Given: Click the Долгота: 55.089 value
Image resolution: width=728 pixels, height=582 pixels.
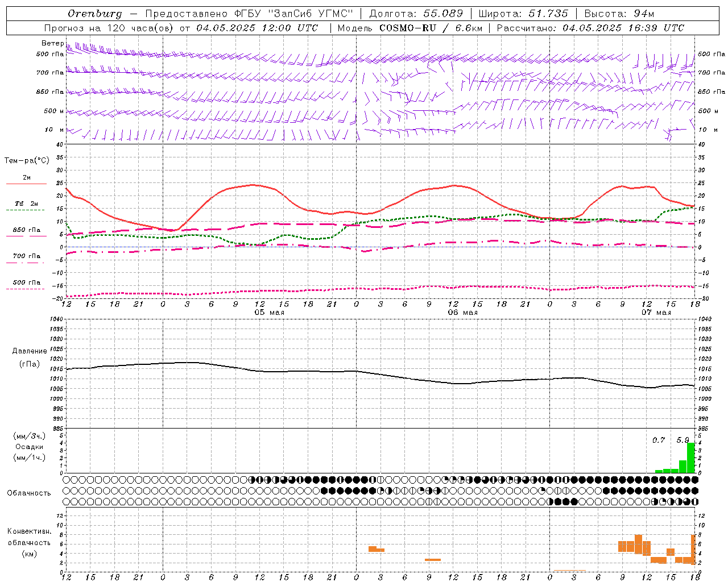Looking at the screenshot, I should [416, 14].
